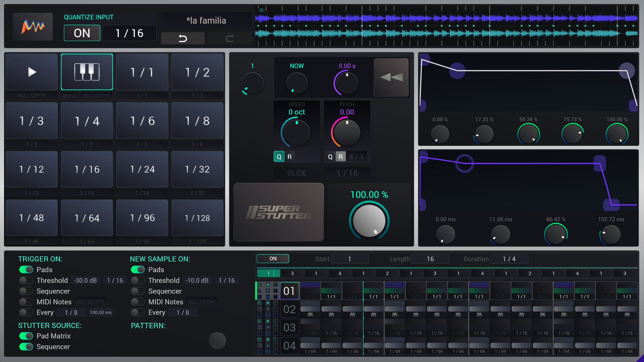Select the piano keyboard pad
The height and width of the screenshot is (362, 644).
(x=87, y=72)
